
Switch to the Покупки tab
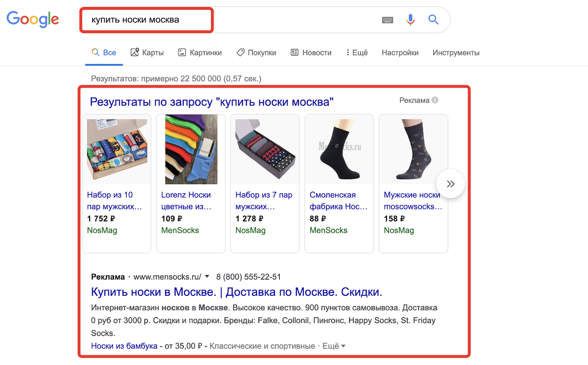pos(256,52)
